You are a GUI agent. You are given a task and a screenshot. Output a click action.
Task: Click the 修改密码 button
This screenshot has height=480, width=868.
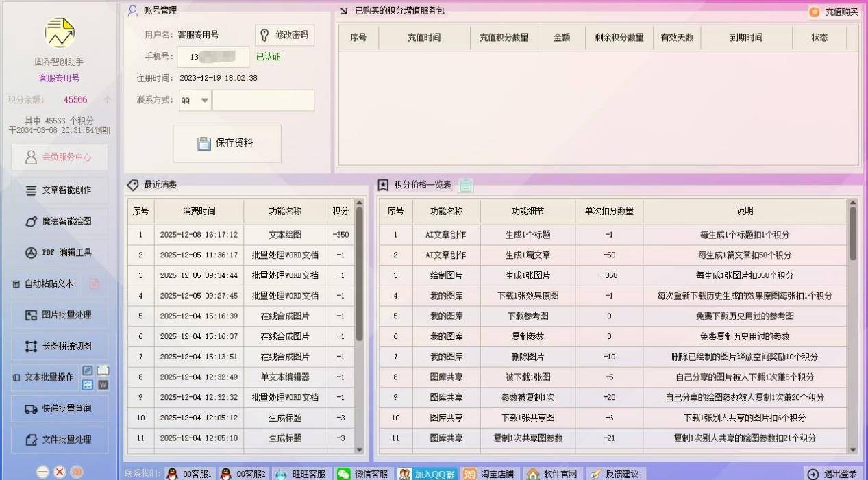click(x=284, y=35)
